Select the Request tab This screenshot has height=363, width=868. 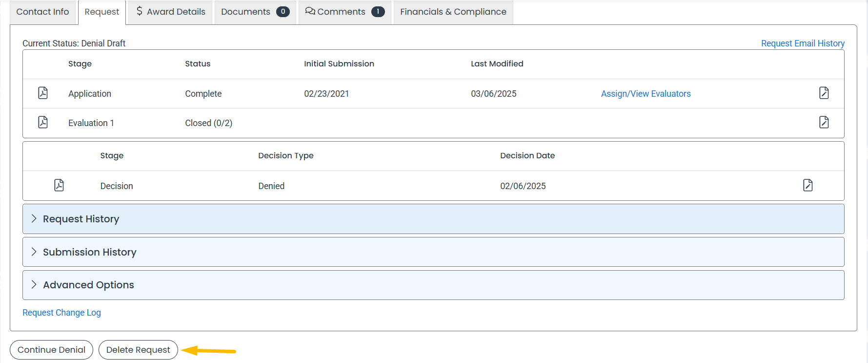[x=102, y=12]
